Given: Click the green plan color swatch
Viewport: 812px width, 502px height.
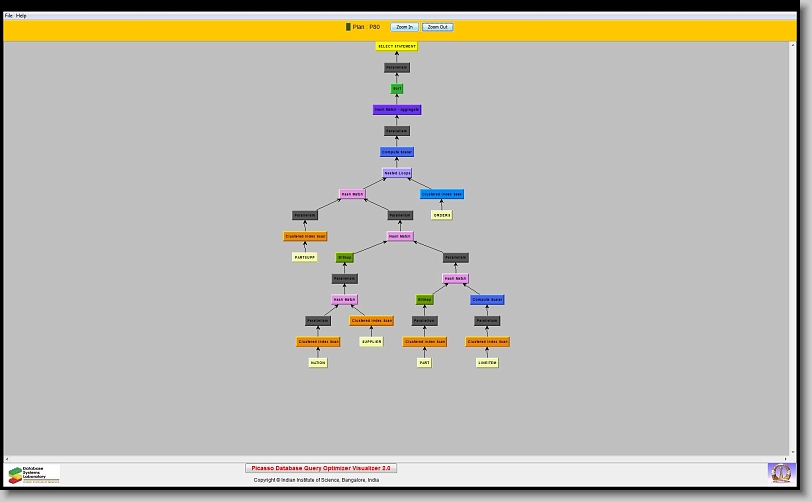Looking at the screenshot, I should coord(348,27).
